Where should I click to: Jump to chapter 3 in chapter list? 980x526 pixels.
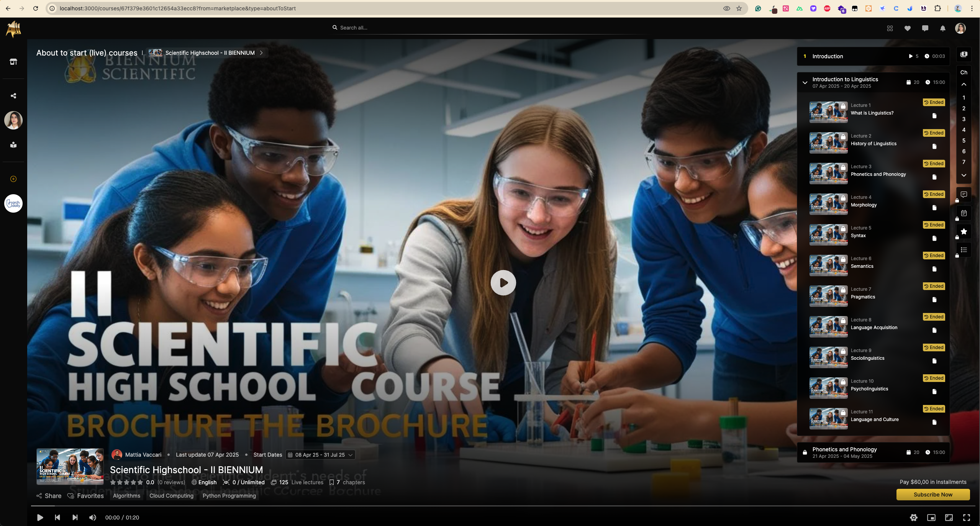point(964,119)
